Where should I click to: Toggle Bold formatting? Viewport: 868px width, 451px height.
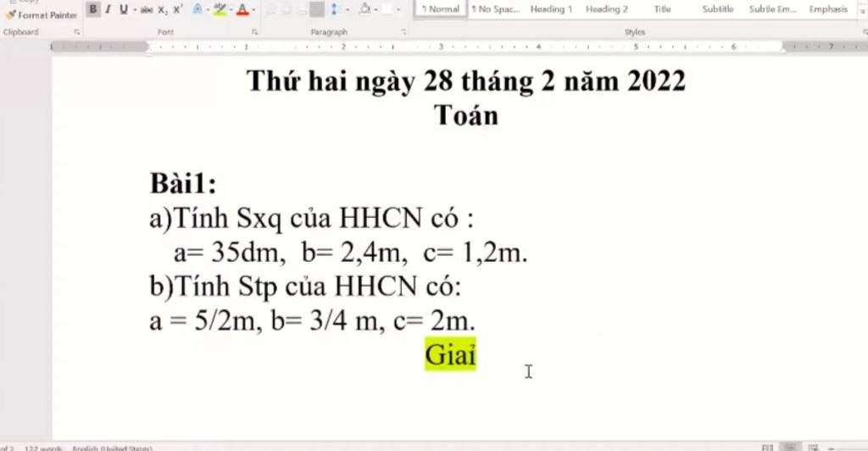tap(93, 8)
